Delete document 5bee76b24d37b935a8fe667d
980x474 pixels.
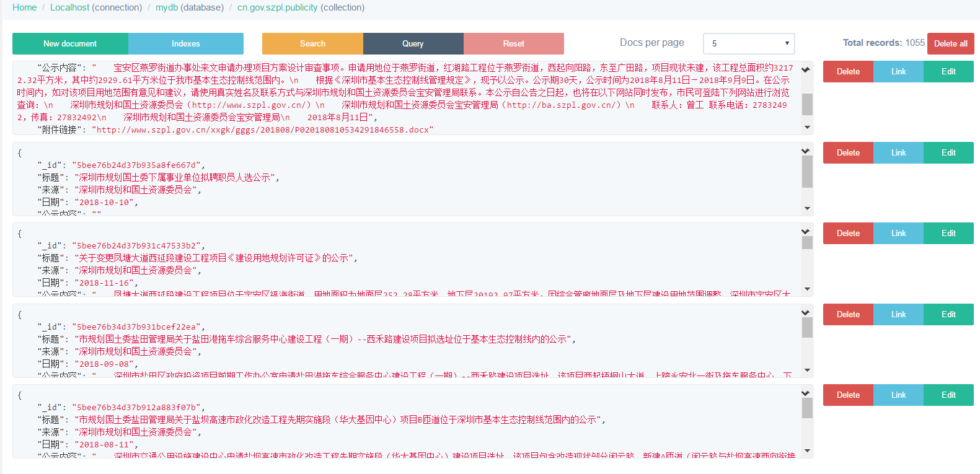848,152
